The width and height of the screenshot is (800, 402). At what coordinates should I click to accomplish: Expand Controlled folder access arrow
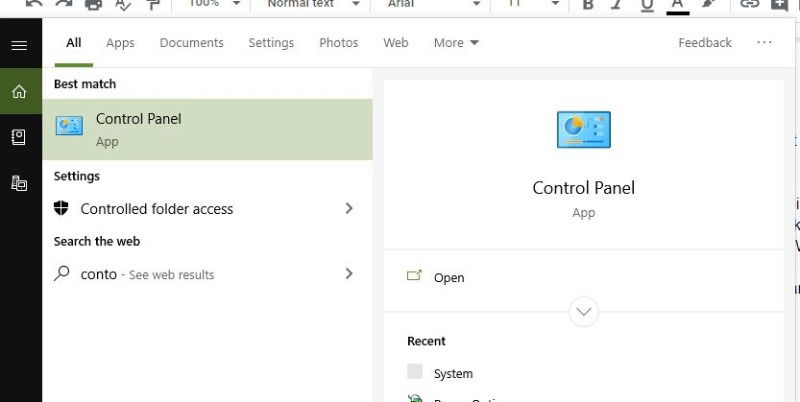349,208
